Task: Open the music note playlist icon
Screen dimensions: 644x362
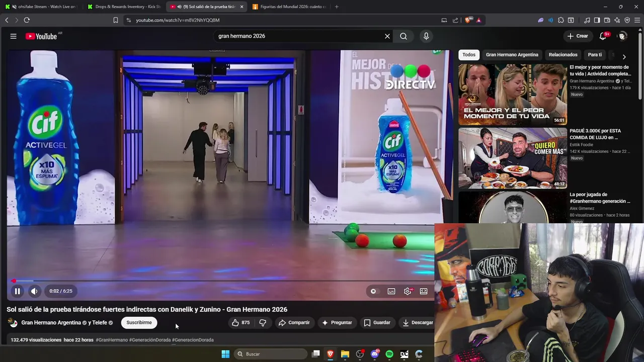Action: 587,20
